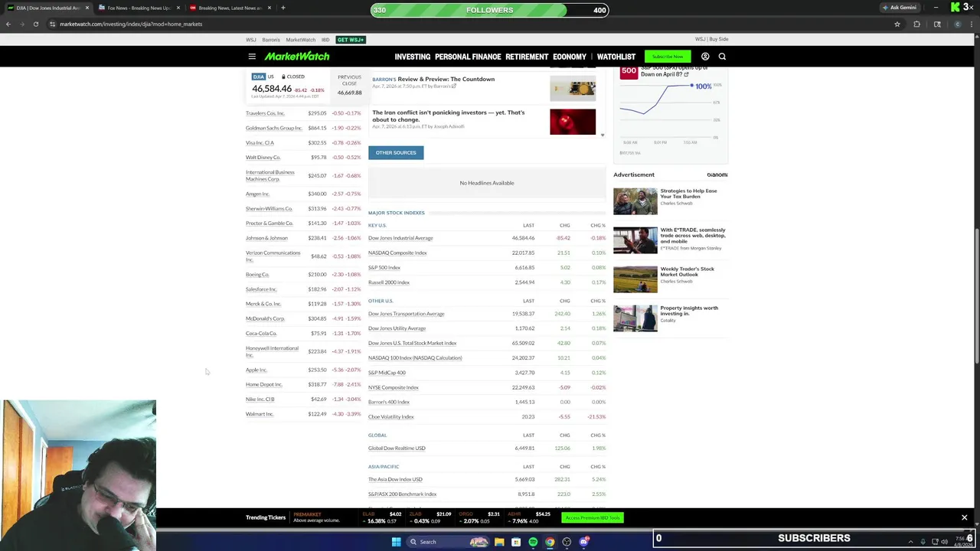The height and width of the screenshot is (551, 980).
Task: Open Nike Inc. Cl B quote
Action: pyautogui.click(x=260, y=399)
